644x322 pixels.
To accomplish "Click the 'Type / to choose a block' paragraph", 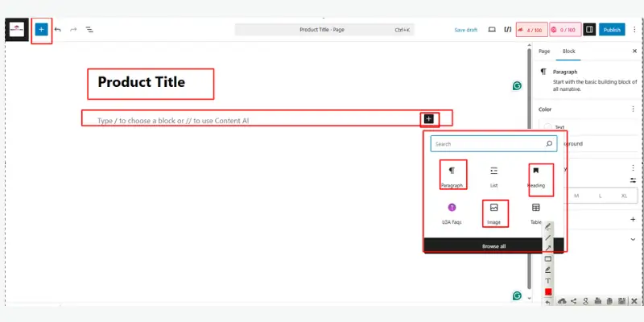I will tap(173, 121).
